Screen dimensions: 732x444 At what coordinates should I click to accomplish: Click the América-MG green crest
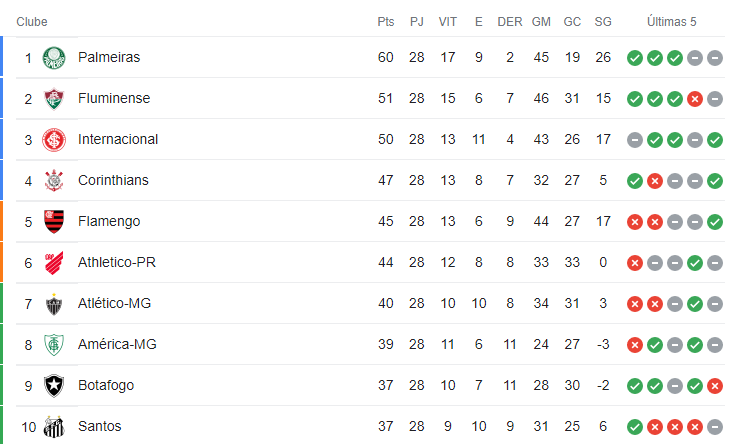[54, 345]
